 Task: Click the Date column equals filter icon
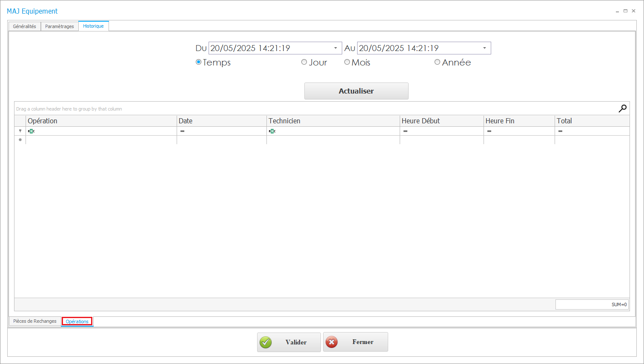[x=182, y=131]
